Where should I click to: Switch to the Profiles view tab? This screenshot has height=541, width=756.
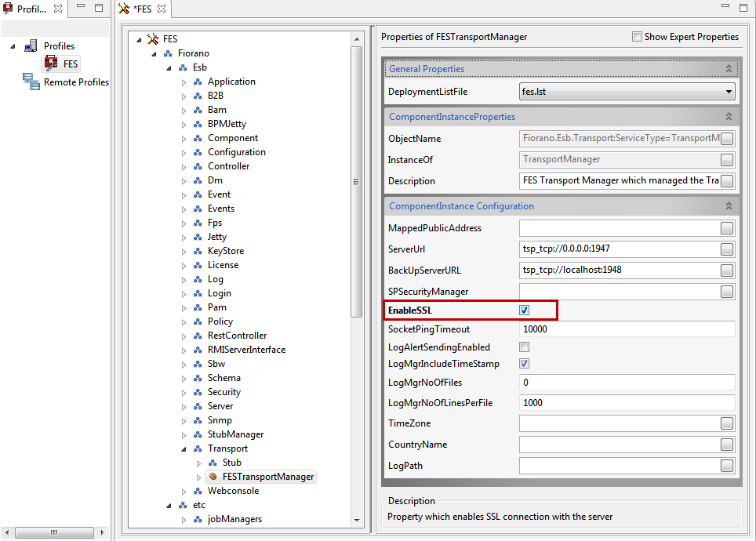point(31,9)
